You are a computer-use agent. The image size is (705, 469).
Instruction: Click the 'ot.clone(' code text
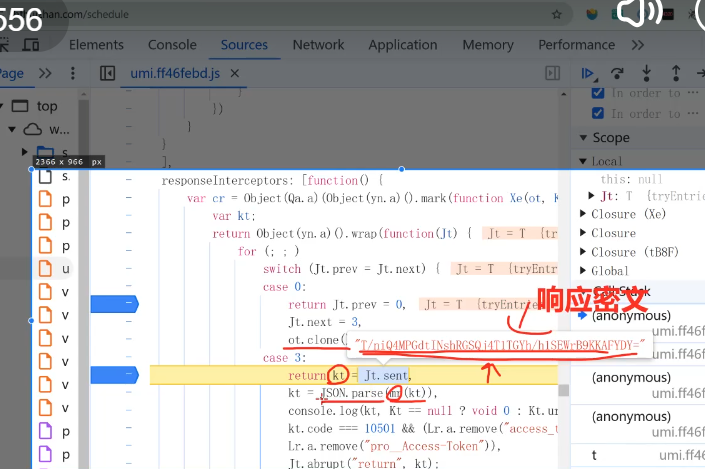[x=317, y=340]
